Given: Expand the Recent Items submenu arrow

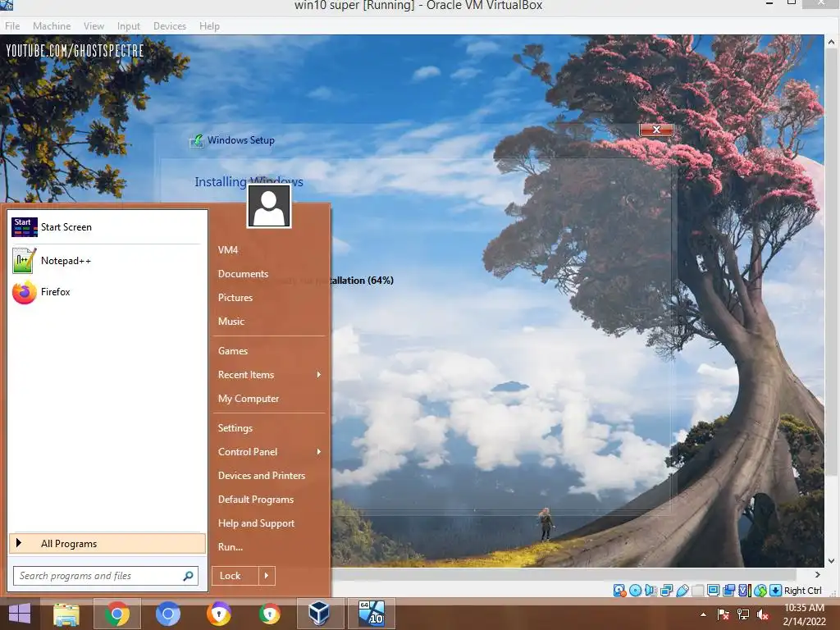Looking at the screenshot, I should coord(319,374).
